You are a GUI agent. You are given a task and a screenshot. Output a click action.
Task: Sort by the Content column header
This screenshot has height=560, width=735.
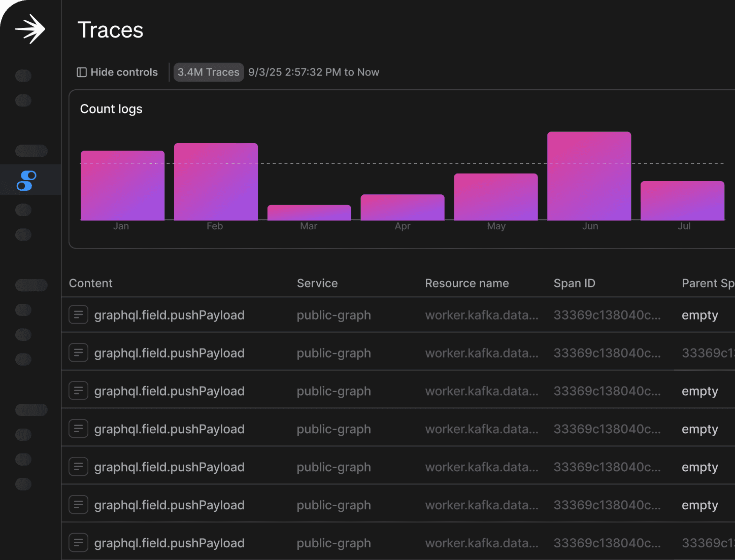91,284
